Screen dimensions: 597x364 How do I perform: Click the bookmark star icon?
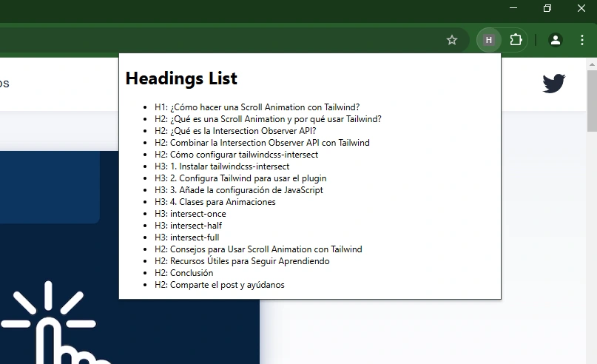coord(451,40)
